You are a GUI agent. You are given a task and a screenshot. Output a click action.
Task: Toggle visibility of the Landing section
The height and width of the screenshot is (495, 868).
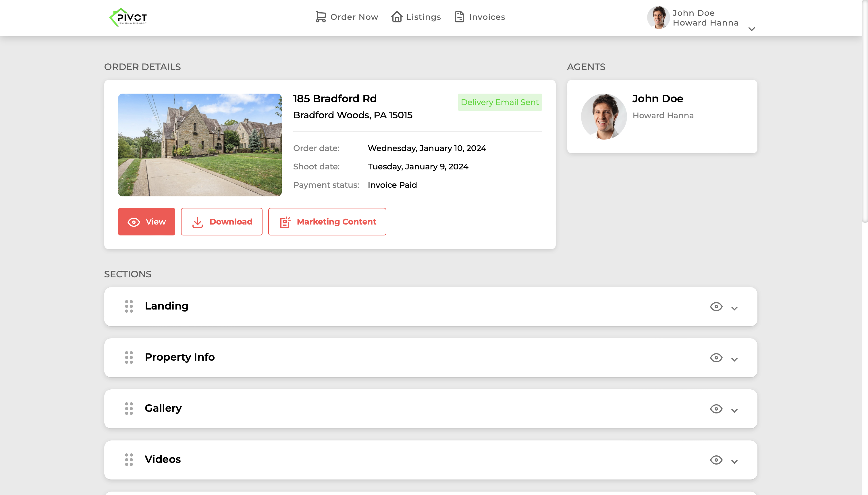(716, 307)
